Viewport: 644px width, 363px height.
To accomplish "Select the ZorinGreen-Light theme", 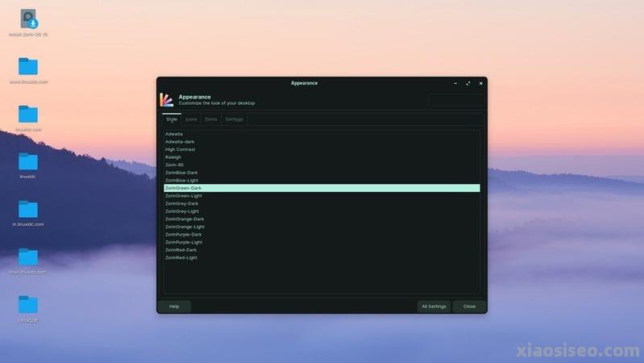I will [322, 196].
